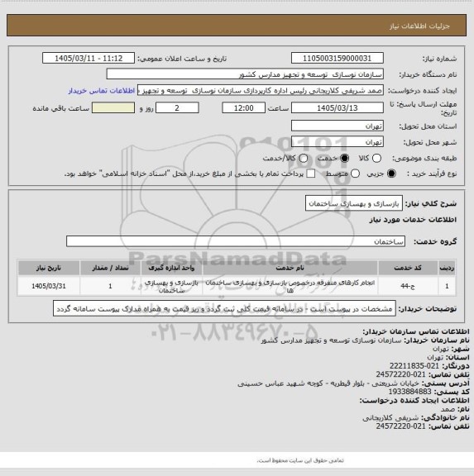Image resolution: width=474 pixels, height=476 pixels.
Task: Click the response deadline date 1405/03/13
Action: 337,107
